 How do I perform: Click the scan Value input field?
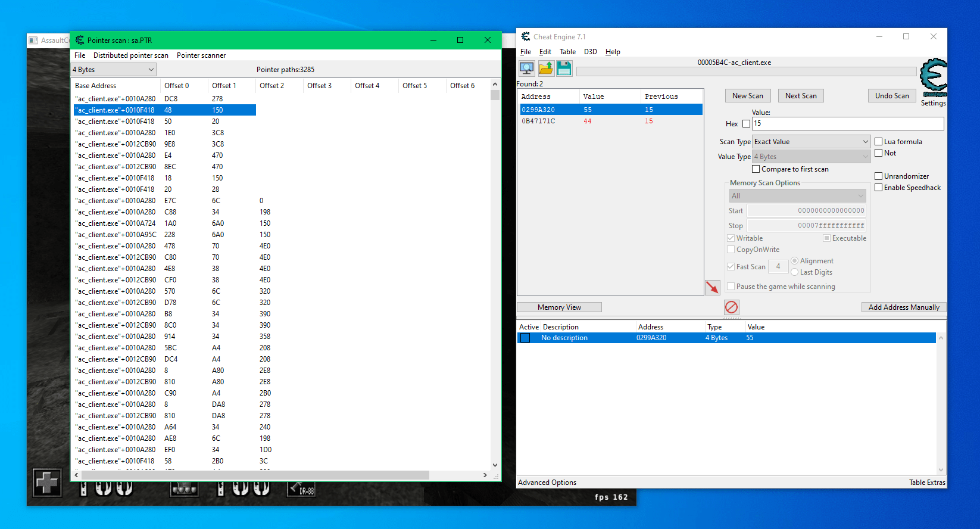(848, 123)
